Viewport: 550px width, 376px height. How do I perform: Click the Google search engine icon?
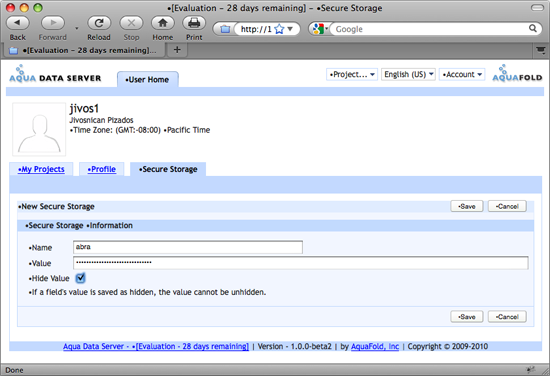pyautogui.click(x=318, y=29)
